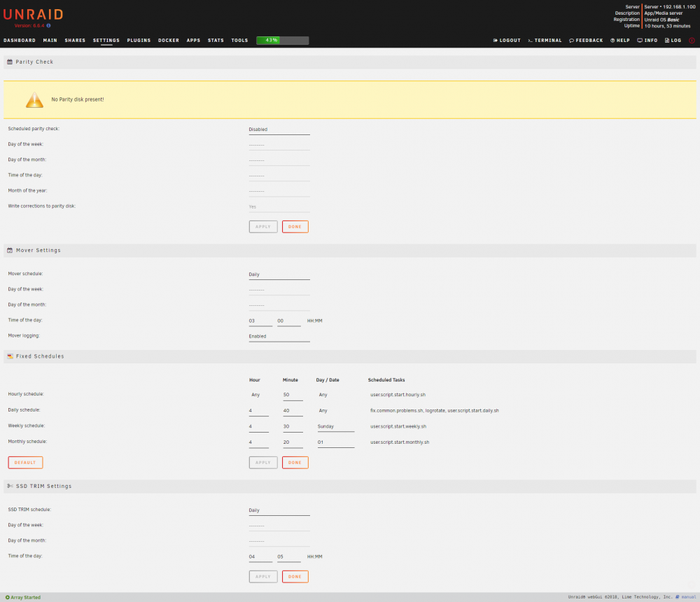Open SSD TRIM day of the week dropdown

(x=279, y=526)
